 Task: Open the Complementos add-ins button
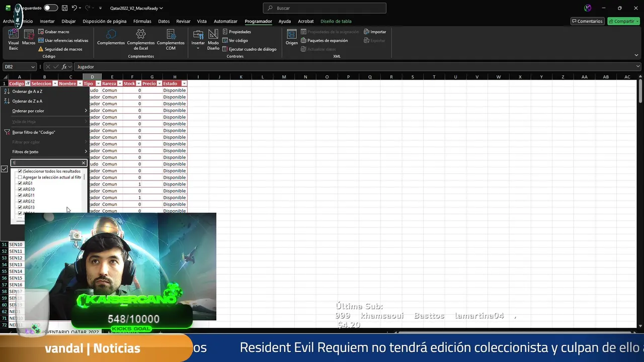click(x=111, y=38)
